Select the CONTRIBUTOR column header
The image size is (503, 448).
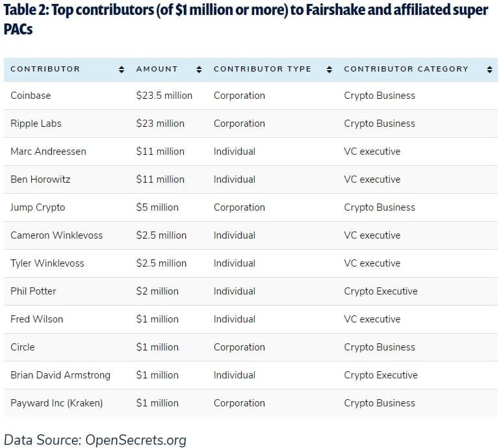coord(45,69)
